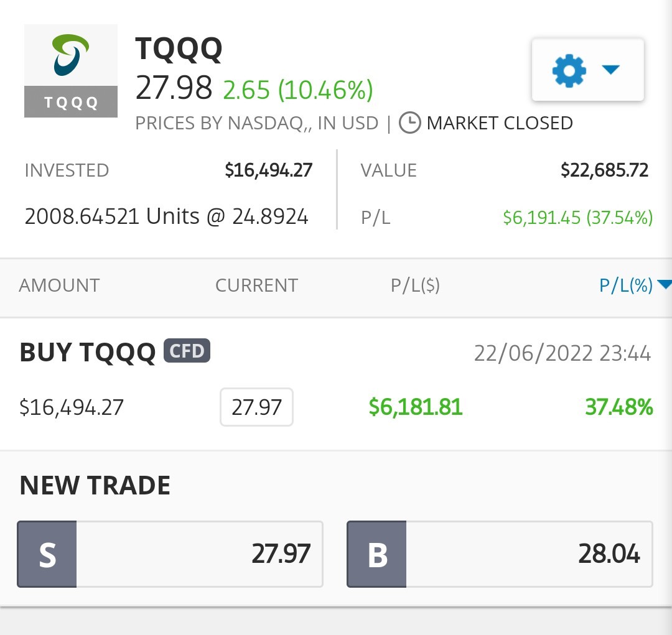Click the current price box 27.97
This screenshot has width=672, height=635.
coord(256,407)
